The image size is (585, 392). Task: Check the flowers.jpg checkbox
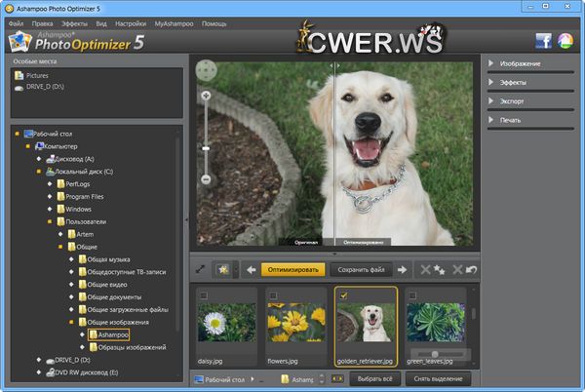[x=273, y=294]
